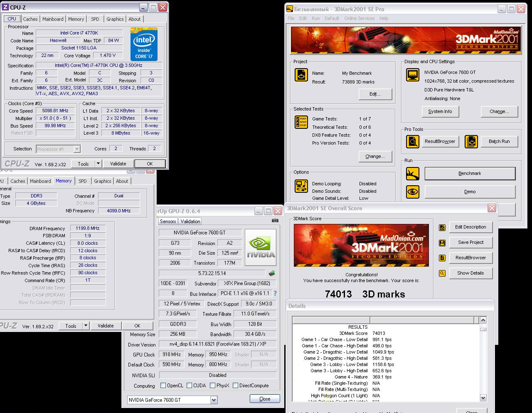Click the eye icon beside the Demo button
Image resolution: width=532 pixels, height=413 pixels.
413,192
